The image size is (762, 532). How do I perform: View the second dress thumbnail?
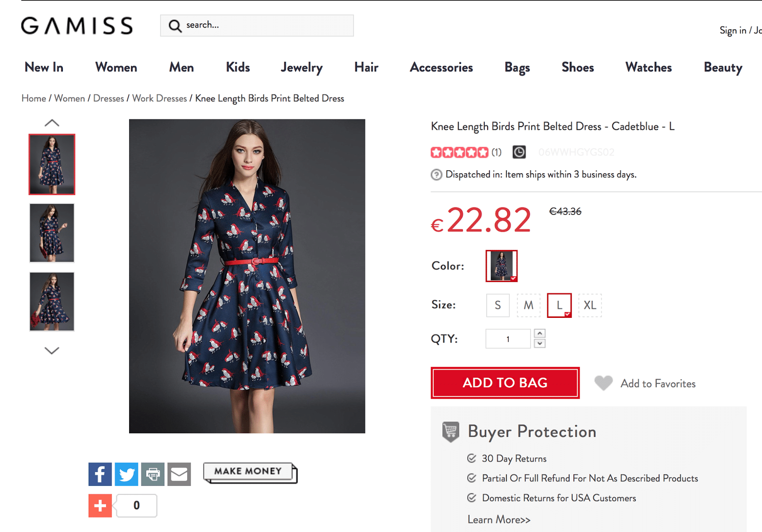click(52, 233)
